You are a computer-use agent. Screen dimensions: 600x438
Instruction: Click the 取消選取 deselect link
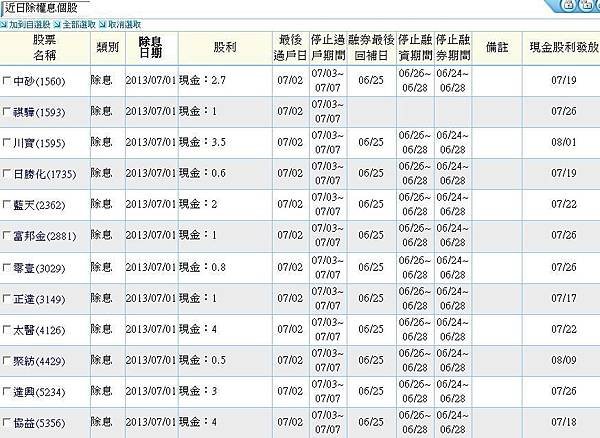pos(124,25)
